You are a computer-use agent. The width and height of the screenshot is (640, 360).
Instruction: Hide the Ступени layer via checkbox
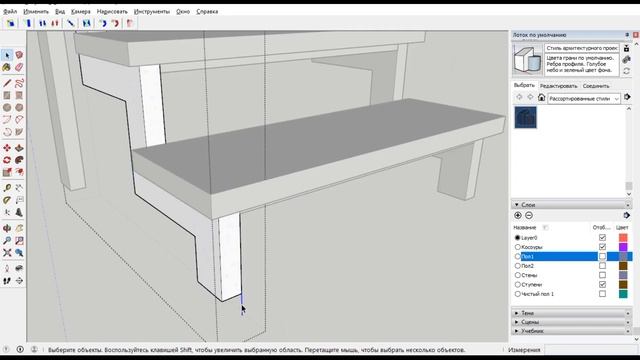602,284
